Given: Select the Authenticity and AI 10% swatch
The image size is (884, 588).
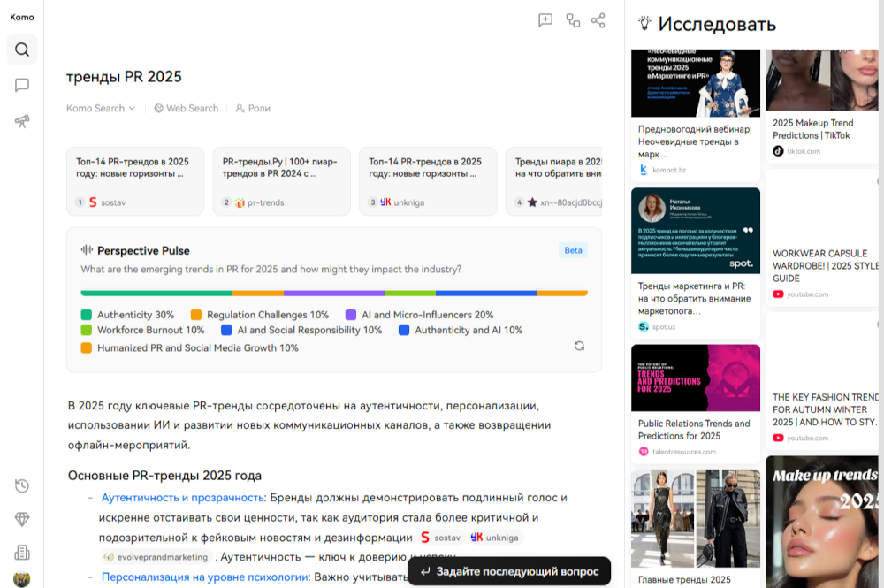Looking at the screenshot, I should pyautogui.click(x=404, y=330).
